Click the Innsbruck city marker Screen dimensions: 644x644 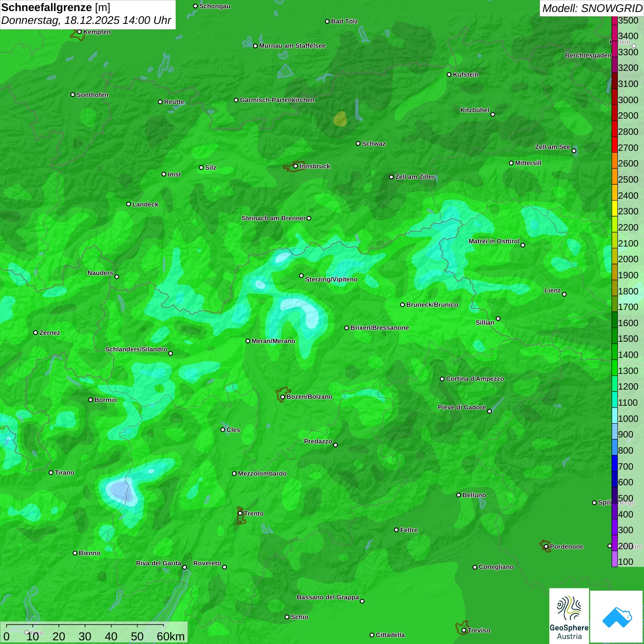click(295, 166)
